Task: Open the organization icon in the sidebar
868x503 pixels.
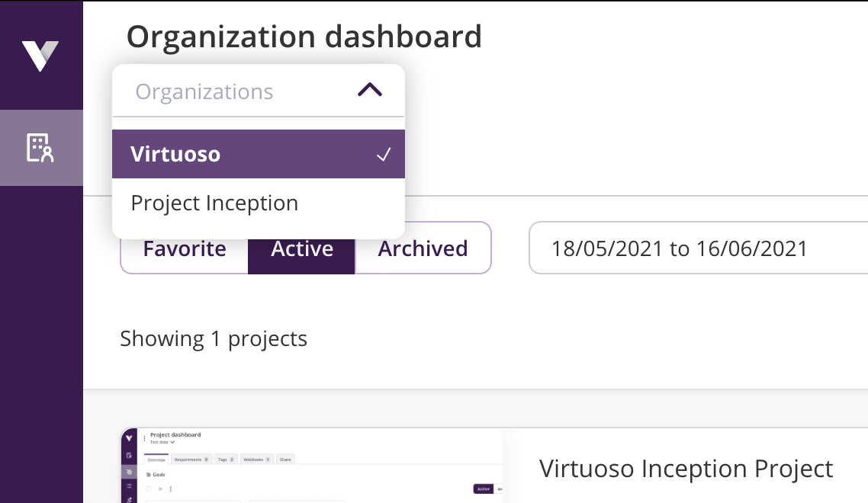Action: [x=40, y=148]
